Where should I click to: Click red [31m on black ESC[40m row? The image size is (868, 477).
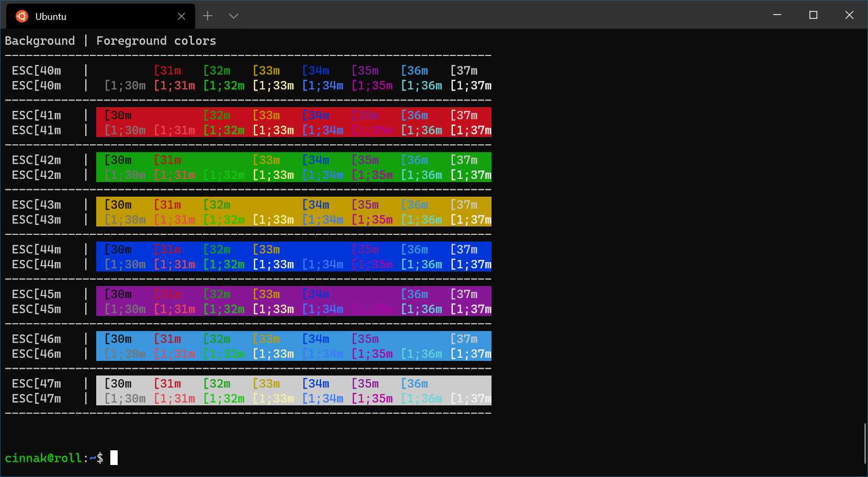[x=167, y=71]
